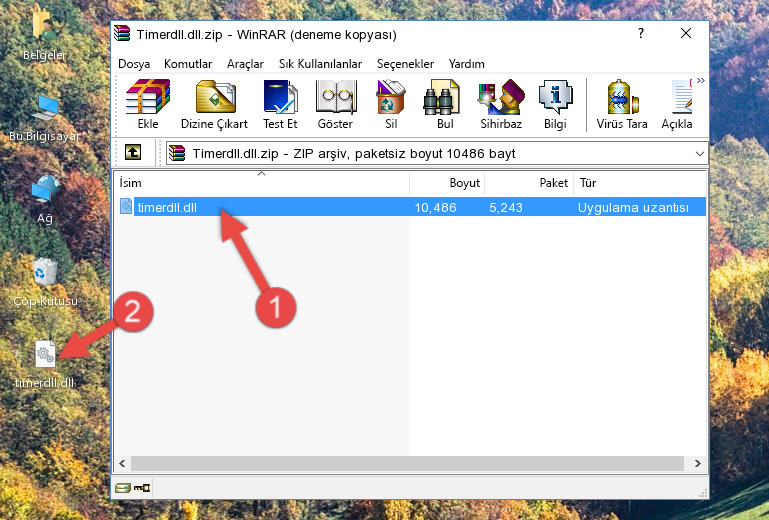This screenshot has height=520, width=769.
Task: Select Belgeler desktop icon
Action: pyautogui.click(x=44, y=34)
